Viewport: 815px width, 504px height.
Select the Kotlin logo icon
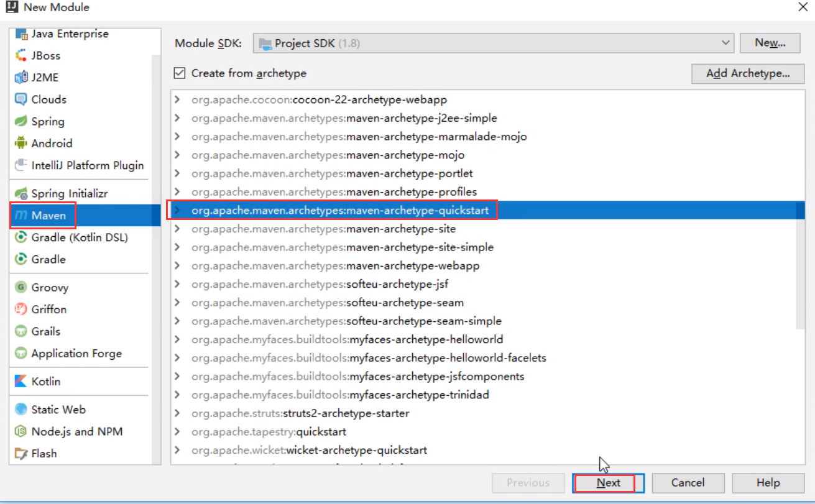click(x=21, y=382)
